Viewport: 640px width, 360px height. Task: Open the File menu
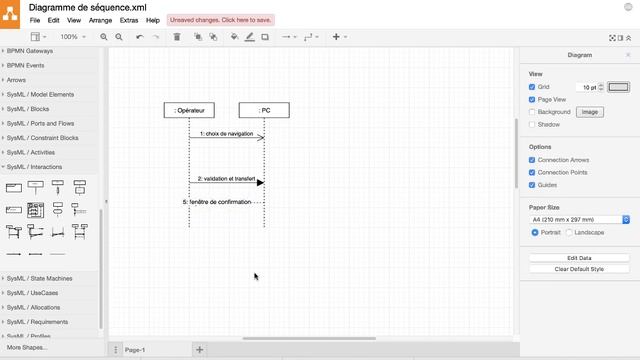coord(35,20)
